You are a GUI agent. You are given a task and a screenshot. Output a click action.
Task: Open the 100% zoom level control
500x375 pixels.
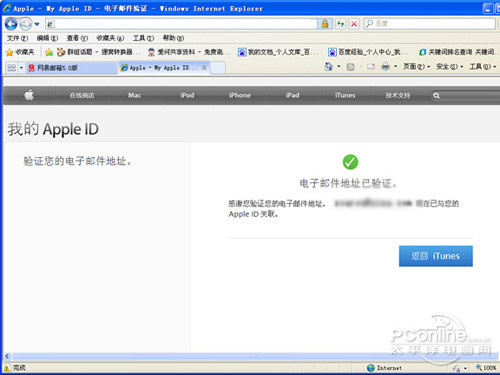pyautogui.click(x=487, y=368)
